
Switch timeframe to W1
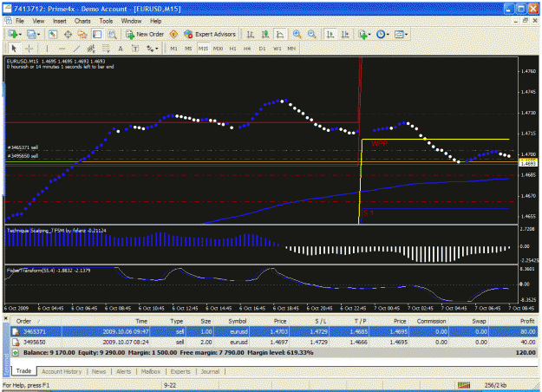278,49
